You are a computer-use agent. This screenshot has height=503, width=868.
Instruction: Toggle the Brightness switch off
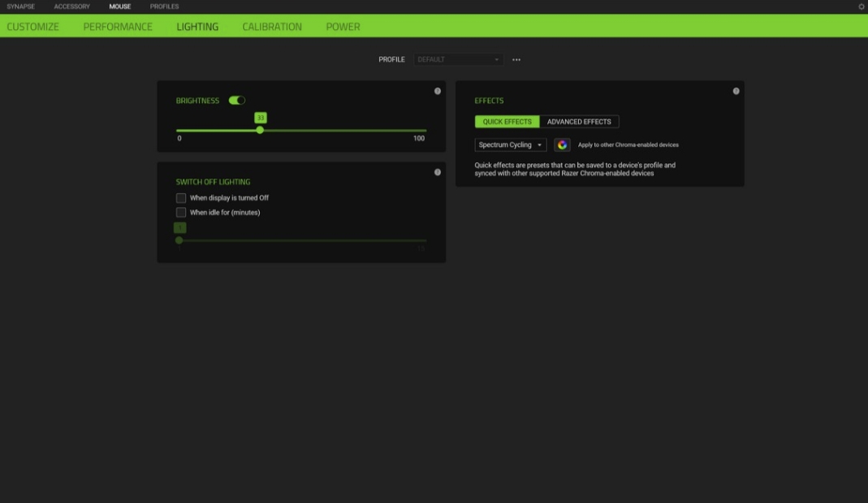coord(237,101)
